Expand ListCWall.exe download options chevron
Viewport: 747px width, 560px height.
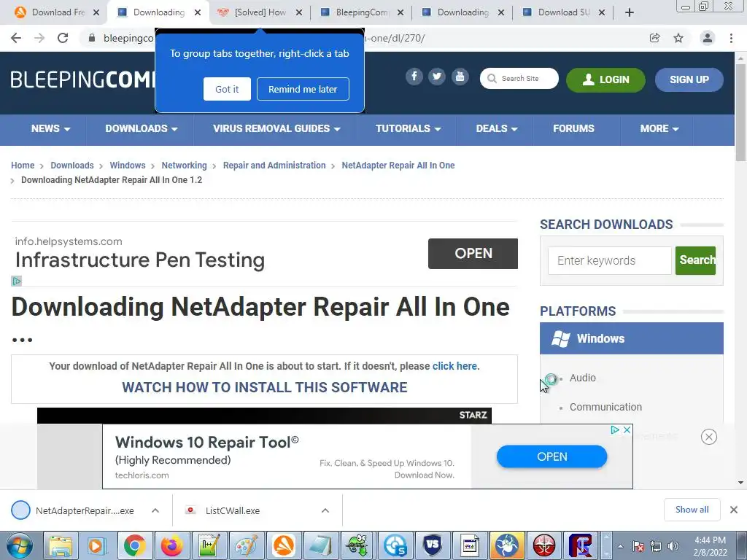(x=325, y=510)
